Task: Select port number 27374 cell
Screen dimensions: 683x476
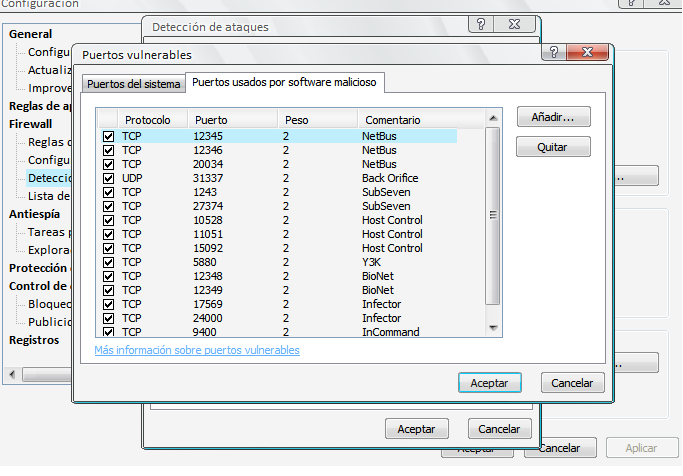Action: click(x=208, y=206)
